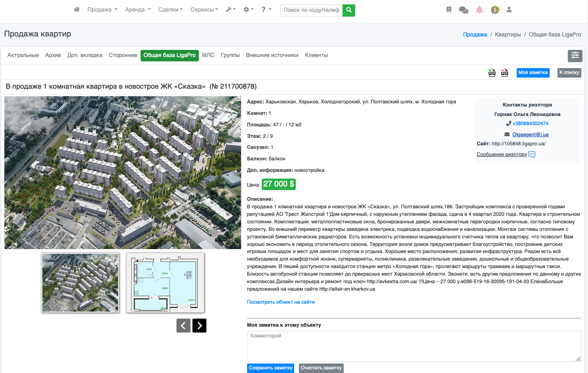Switch to the Архив tab
This screenshot has height=373, width=588.
tap(53, 55)
